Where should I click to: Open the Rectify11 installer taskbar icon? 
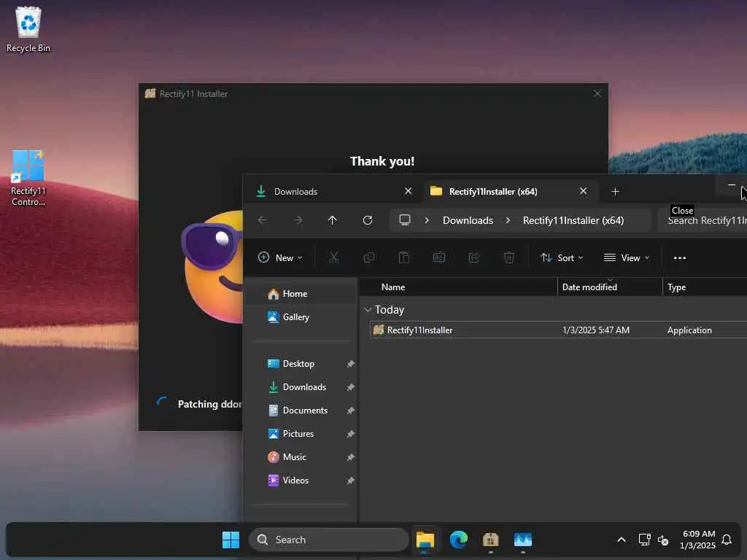[x=490, y=540]
